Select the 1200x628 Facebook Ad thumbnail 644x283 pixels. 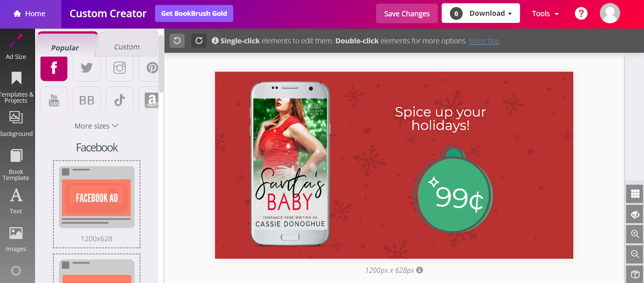(97, 204)
